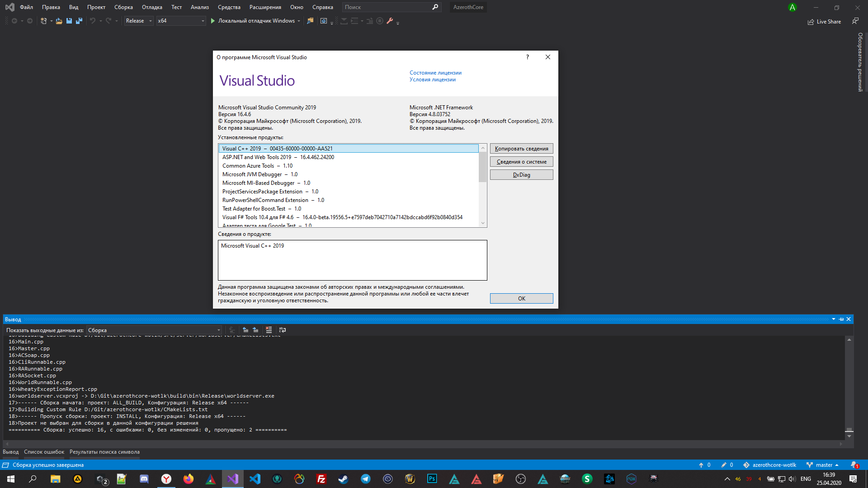
Task: Select Microsoft JVM Debugger in the products list
Action: (348, 174)
